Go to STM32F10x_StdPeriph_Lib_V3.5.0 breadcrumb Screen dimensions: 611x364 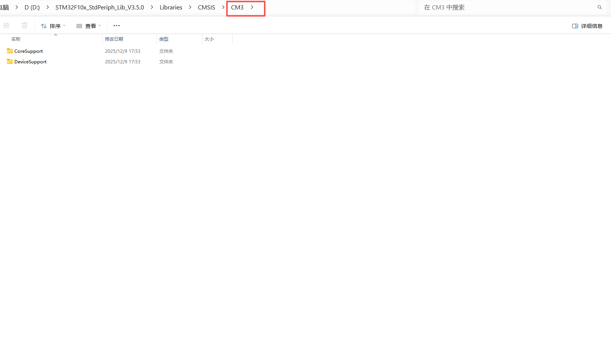coord(100,7)
